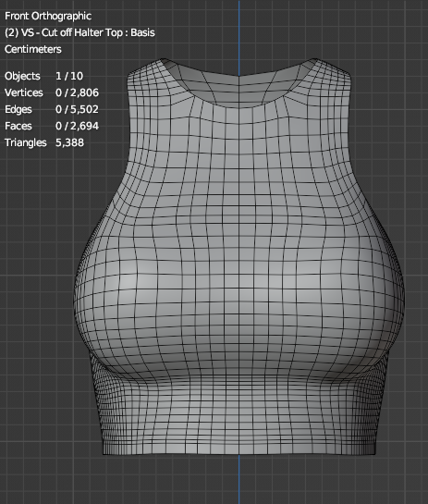Click the Centimeters unit label
Screen dimensions: 428x504
[32, 50]
